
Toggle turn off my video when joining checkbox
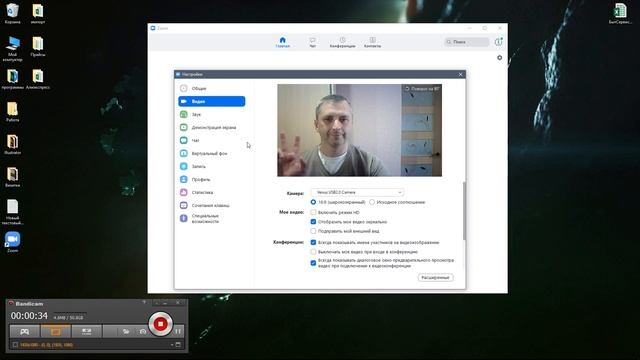coord(313,252)
